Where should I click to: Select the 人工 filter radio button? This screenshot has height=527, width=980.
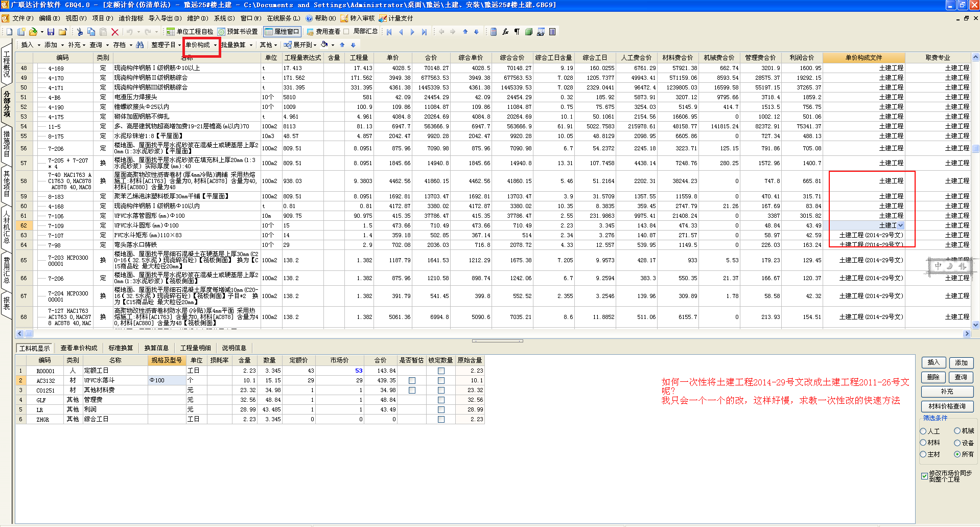923,431
